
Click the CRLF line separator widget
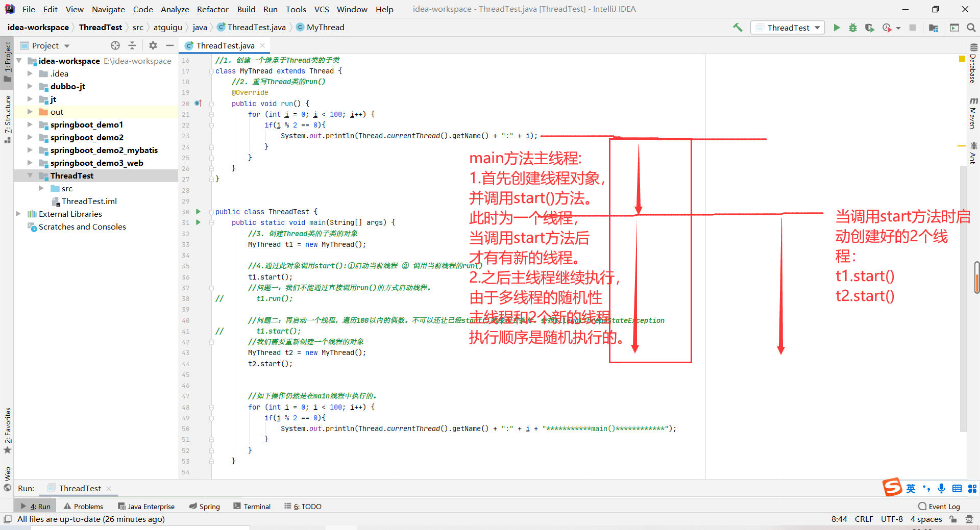point(864,519)
